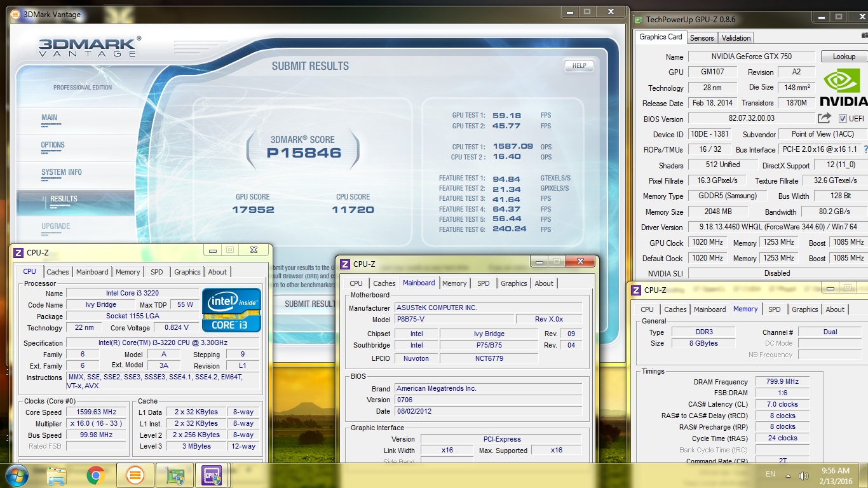
Task: Show hidden tray icons arrow
Action: (789, 475)
